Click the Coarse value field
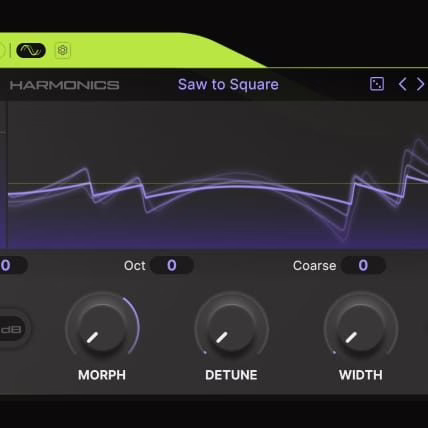428x428 pixels. click(x=364, y=265)
